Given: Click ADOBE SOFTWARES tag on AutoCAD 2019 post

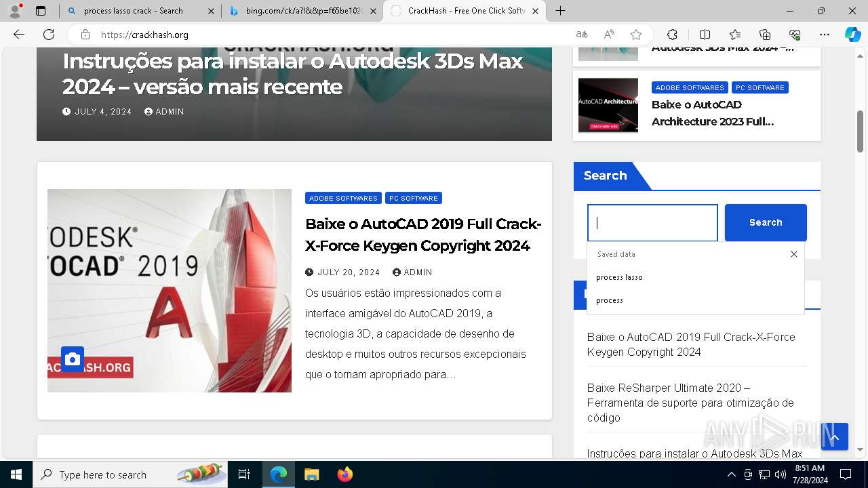Looking at the screenshot, I should [x=343, y=198].
